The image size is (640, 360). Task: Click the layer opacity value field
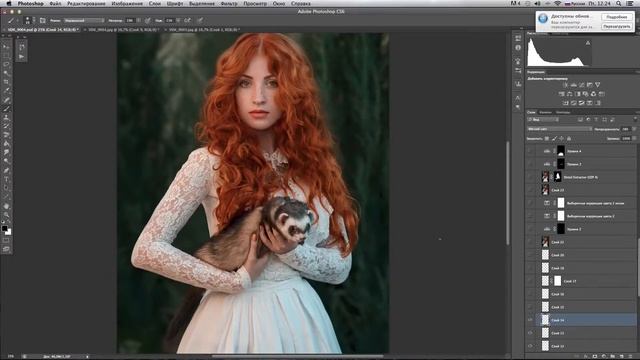click(x=626, y=129)
